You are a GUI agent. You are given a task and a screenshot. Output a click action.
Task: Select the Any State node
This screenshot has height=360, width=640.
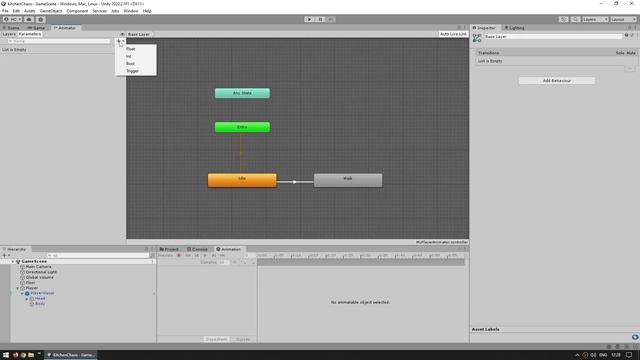click(242, 93)
